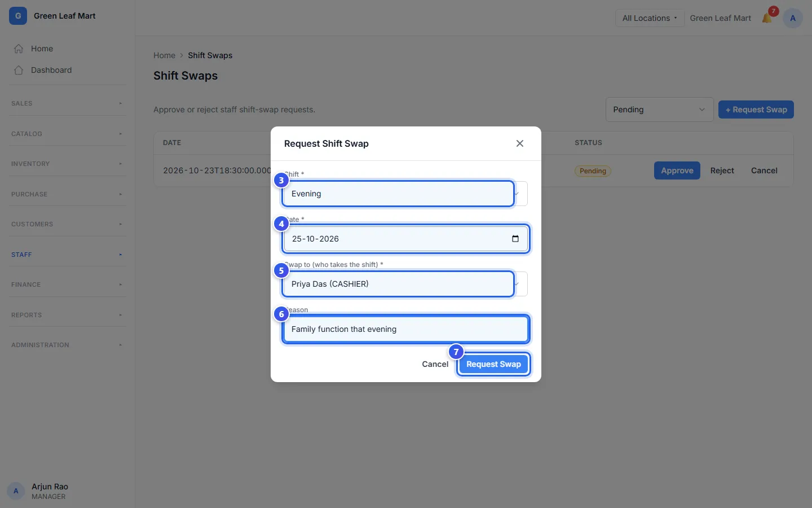Expand the Finance sidebar section
The image size is (812, 508).
point(68,284)
